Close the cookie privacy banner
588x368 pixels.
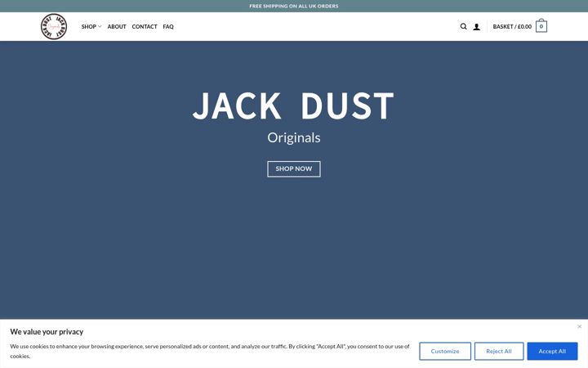click(x=579, y=326)
